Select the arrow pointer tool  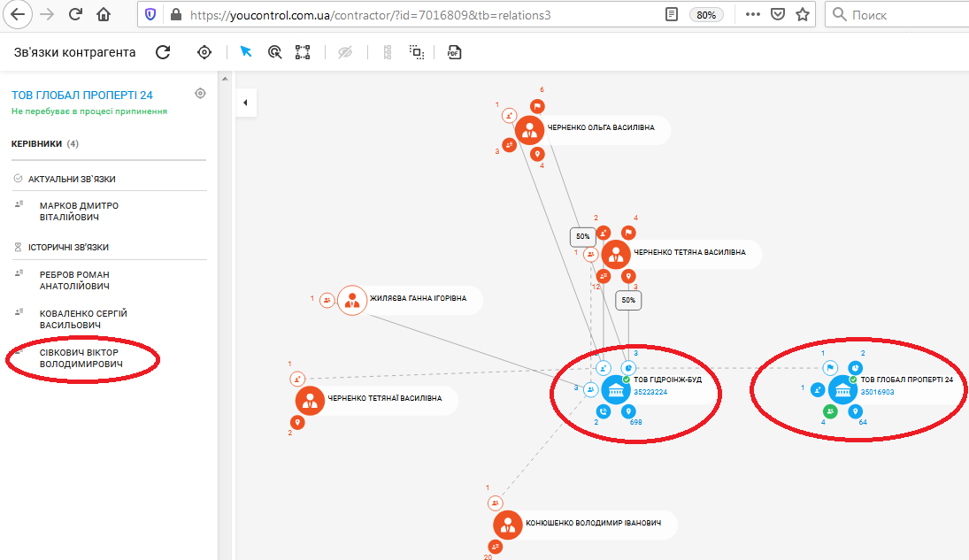pos(246,52)
